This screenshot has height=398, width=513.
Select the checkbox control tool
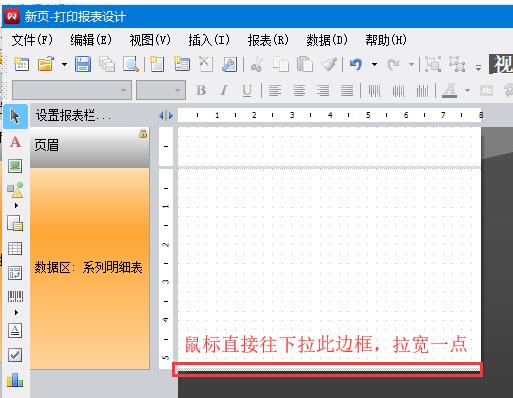(x=15, y=355)
